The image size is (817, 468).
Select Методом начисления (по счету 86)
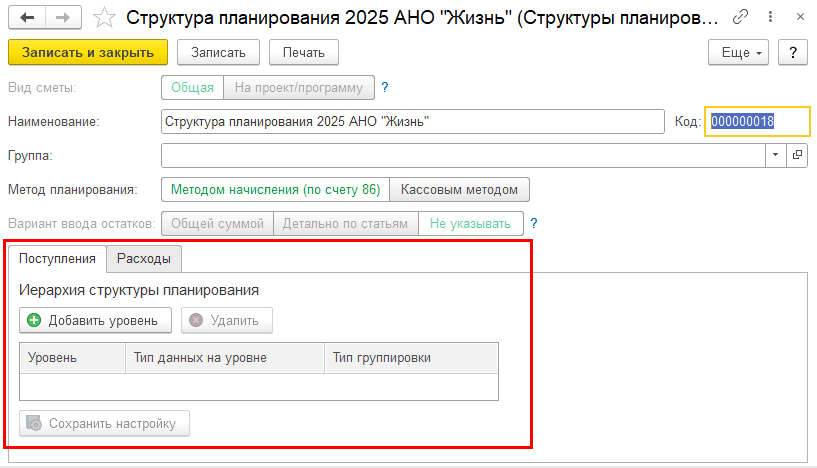tap(275, 189)
